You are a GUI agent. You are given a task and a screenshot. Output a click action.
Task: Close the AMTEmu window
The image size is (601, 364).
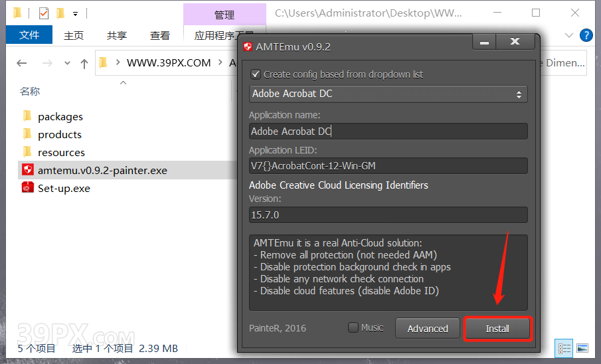pos(515,42)
